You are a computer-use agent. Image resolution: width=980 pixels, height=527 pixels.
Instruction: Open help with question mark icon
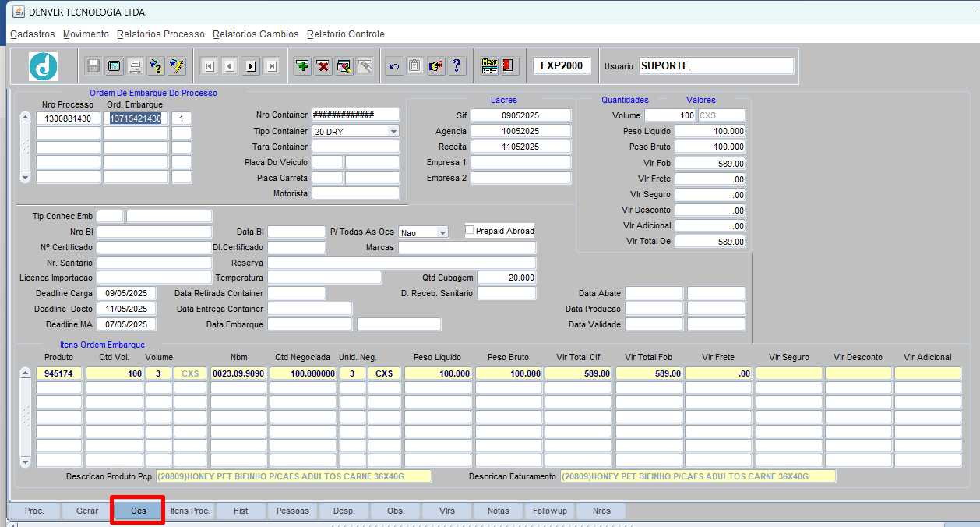click(457, 66)
